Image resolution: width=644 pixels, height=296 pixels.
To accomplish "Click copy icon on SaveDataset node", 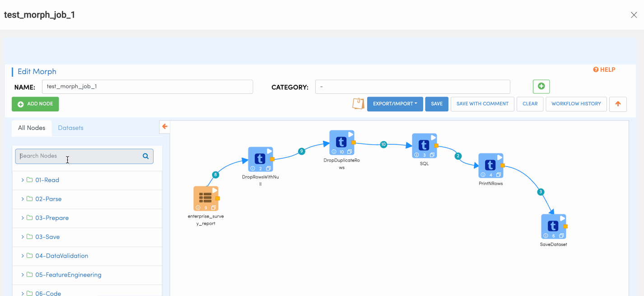I will point(561,236).
